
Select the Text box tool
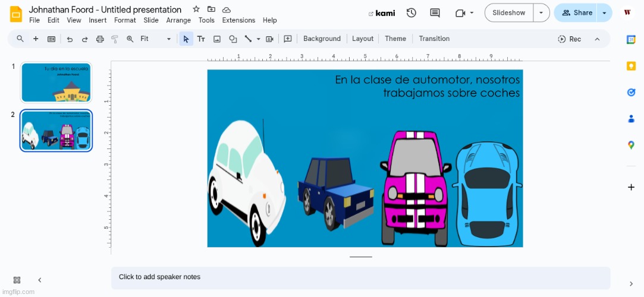click(x=201, y=39)
